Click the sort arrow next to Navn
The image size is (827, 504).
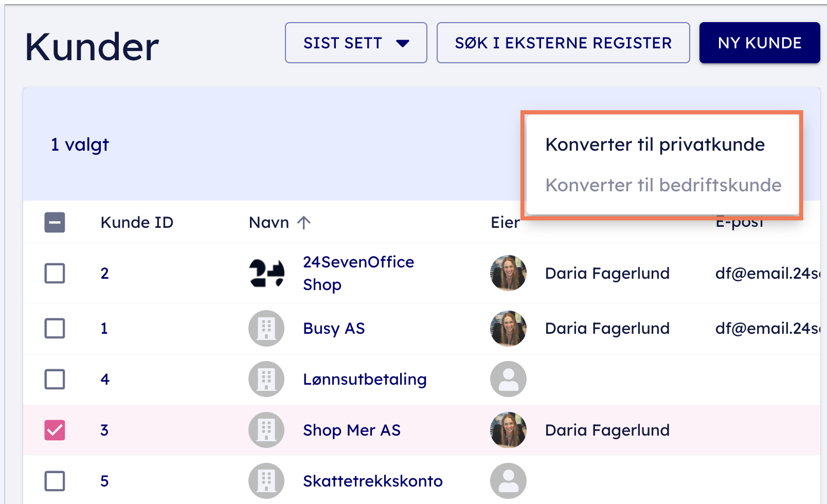click(x=304, y=223)
